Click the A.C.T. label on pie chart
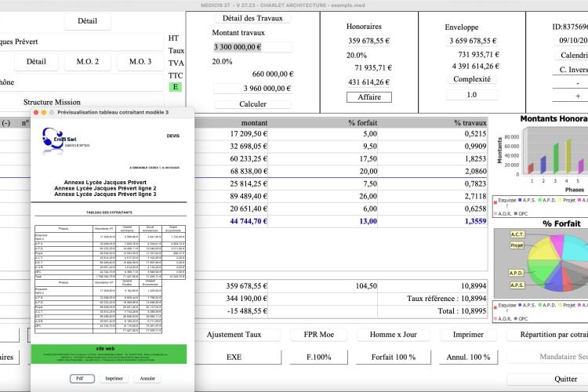 [x=517, y=234]
